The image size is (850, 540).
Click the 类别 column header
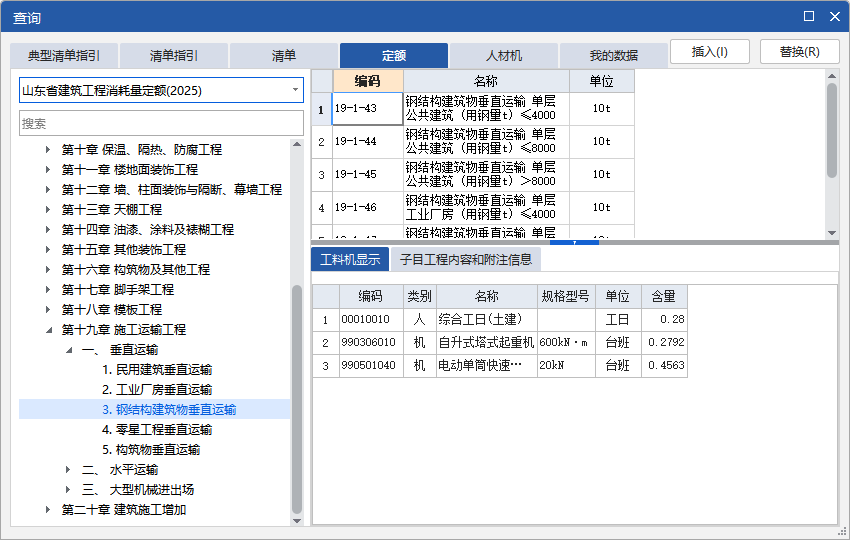click(420, 296)
